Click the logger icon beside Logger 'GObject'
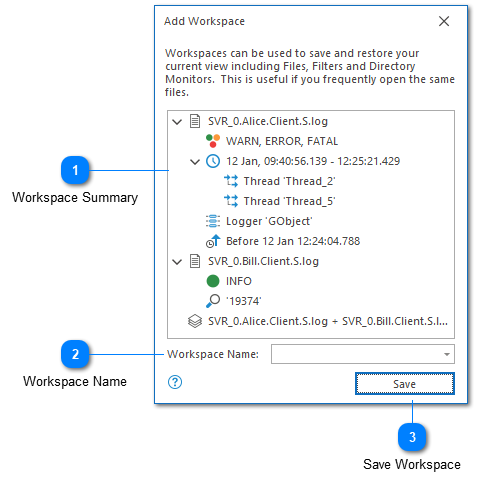 click(213, 221)
